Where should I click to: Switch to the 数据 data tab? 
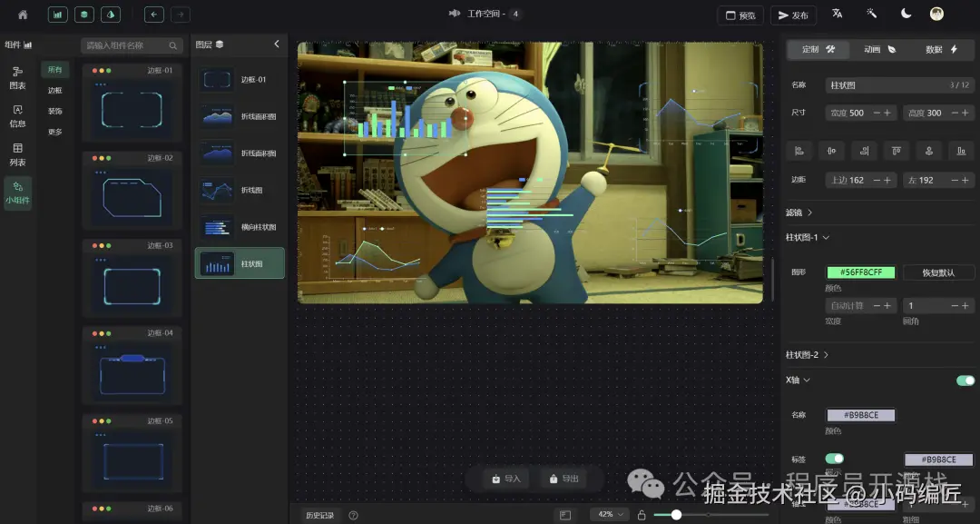pos(941,49)
